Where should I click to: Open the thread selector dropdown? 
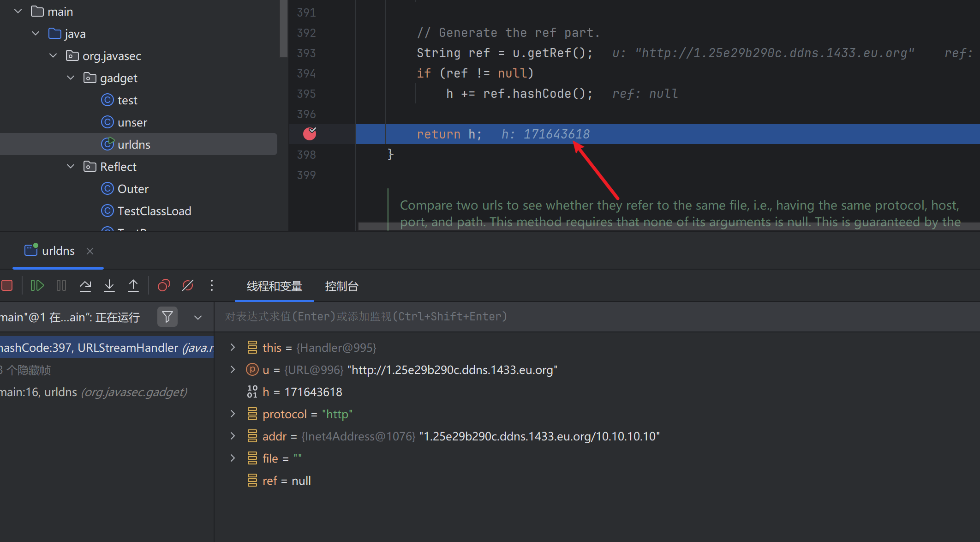pyautogui.click(x=198, y=317)
